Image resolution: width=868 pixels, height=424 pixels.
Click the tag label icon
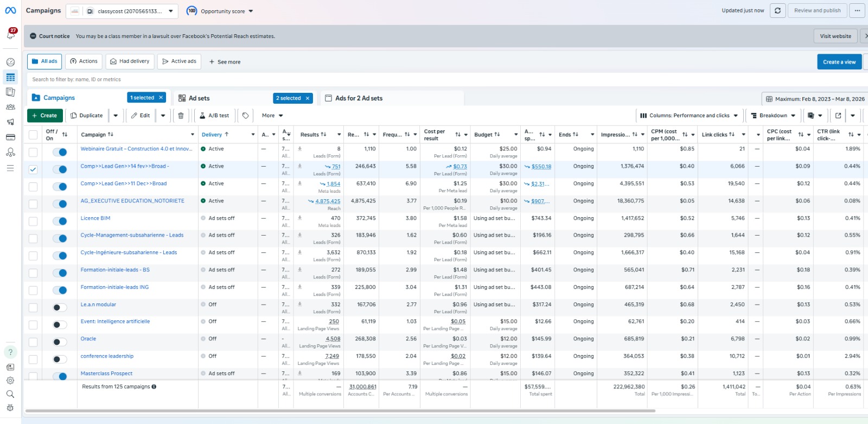pyautogui.click(x=246, y=116)
